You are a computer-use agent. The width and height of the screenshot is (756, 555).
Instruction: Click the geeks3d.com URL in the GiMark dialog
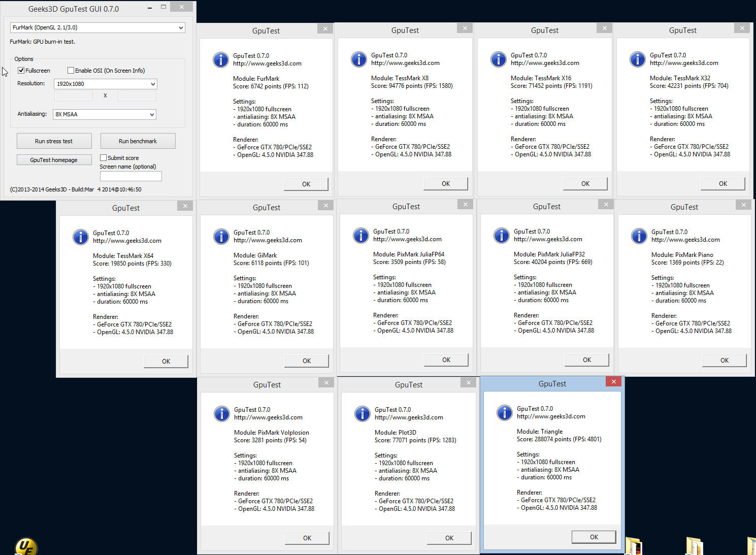(268, 240)
